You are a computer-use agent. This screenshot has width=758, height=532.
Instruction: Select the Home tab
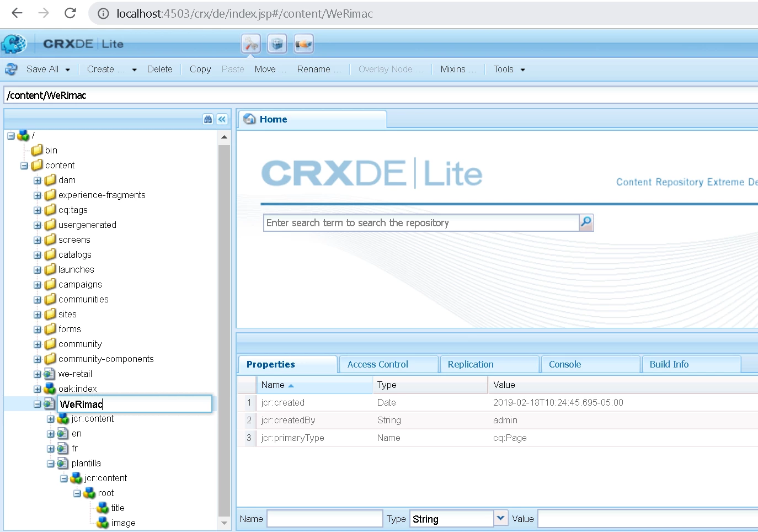click(312, 119)
